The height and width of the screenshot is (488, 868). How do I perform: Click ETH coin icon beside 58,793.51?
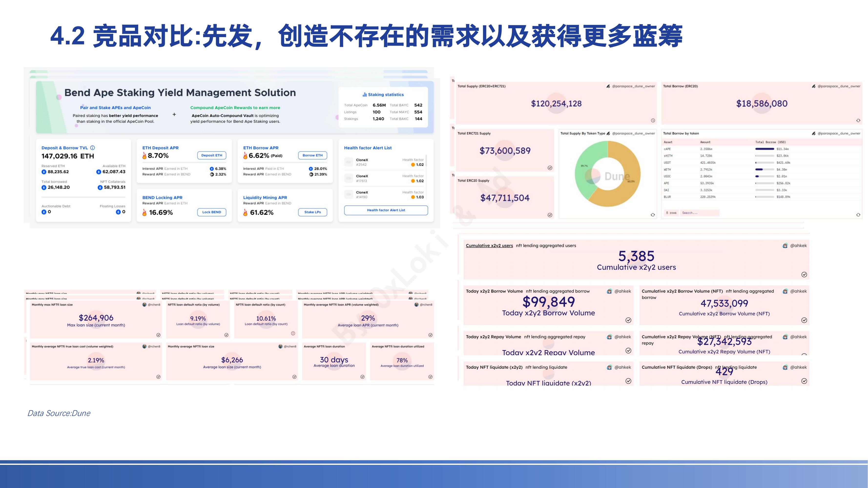coord(100,188)
